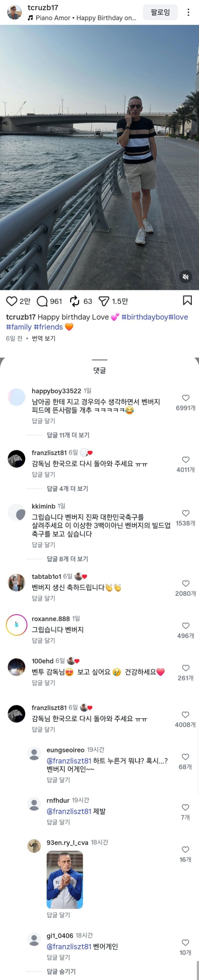Tap the 팔로잉 following button
This screenshot has height=980, width=199.
click(160, 13)
